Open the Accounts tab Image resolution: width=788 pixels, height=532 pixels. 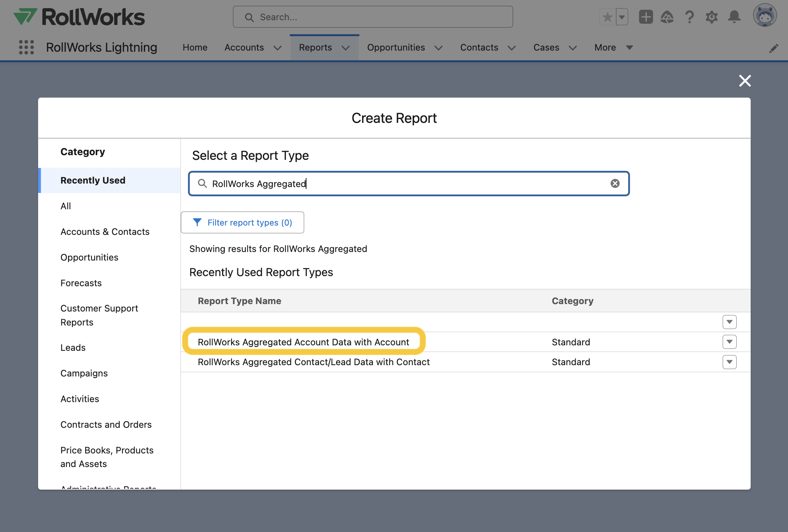244,47
